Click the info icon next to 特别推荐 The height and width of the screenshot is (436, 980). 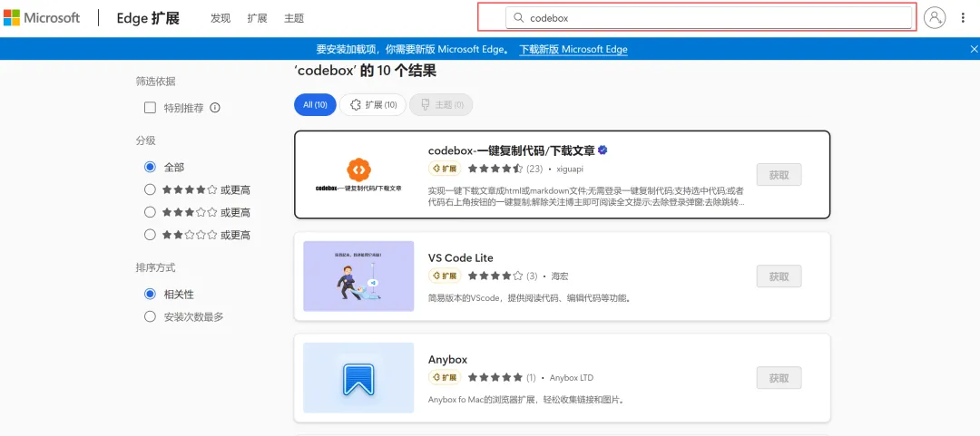click(215, 108)
